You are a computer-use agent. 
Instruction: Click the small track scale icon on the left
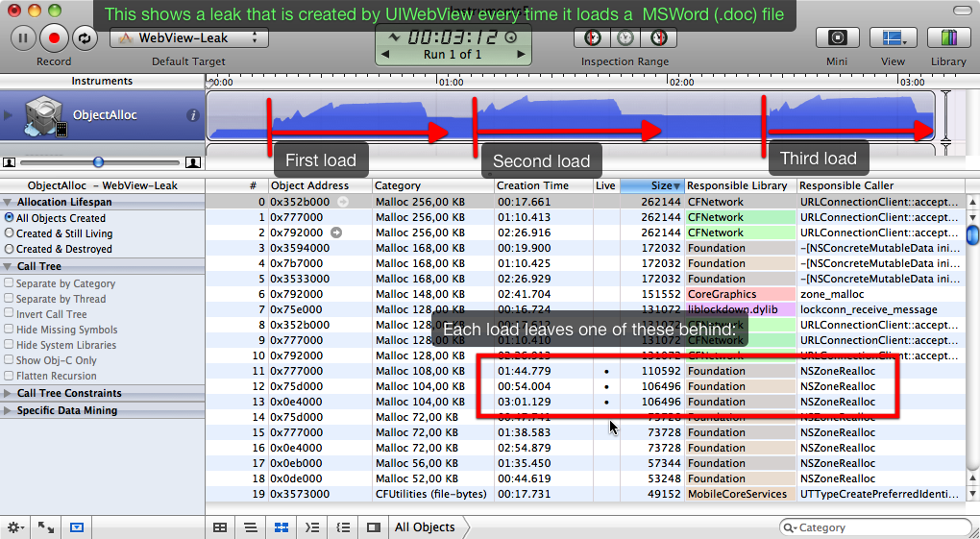click(x=9, y=162)
